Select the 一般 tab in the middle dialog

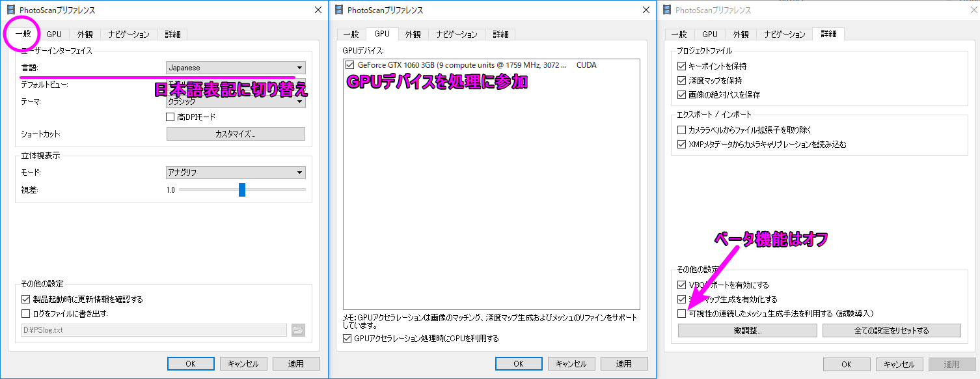[x=351, y=35]
